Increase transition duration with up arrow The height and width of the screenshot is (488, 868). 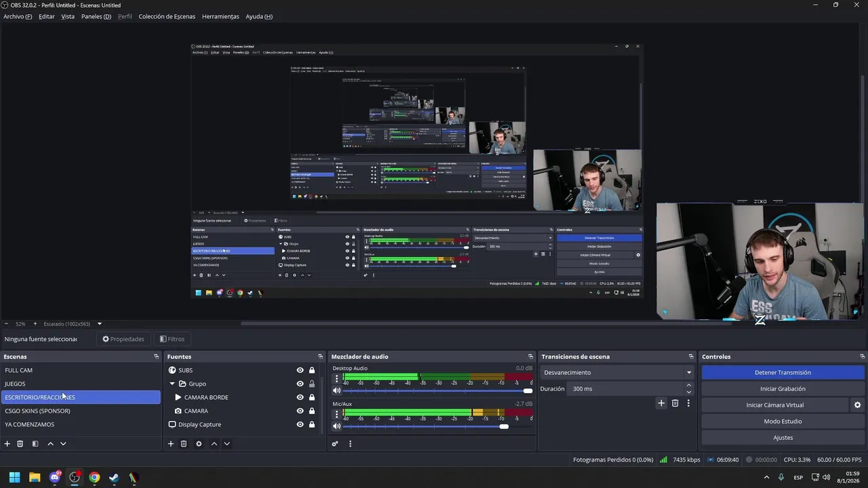[689, 386]
